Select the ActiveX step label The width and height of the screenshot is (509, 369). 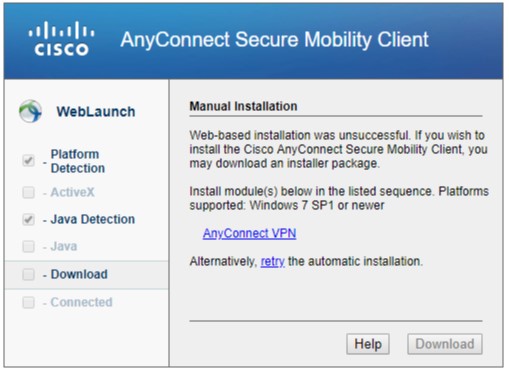coord(72,192)
